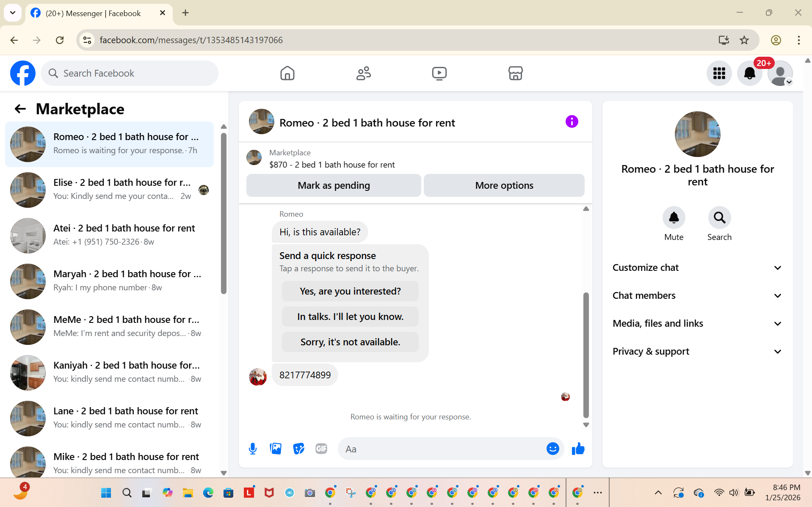Viewport: 812px width, 507px height.
Task: Open the Friends icon in top navigation
Action: click(x=363, y=73)
